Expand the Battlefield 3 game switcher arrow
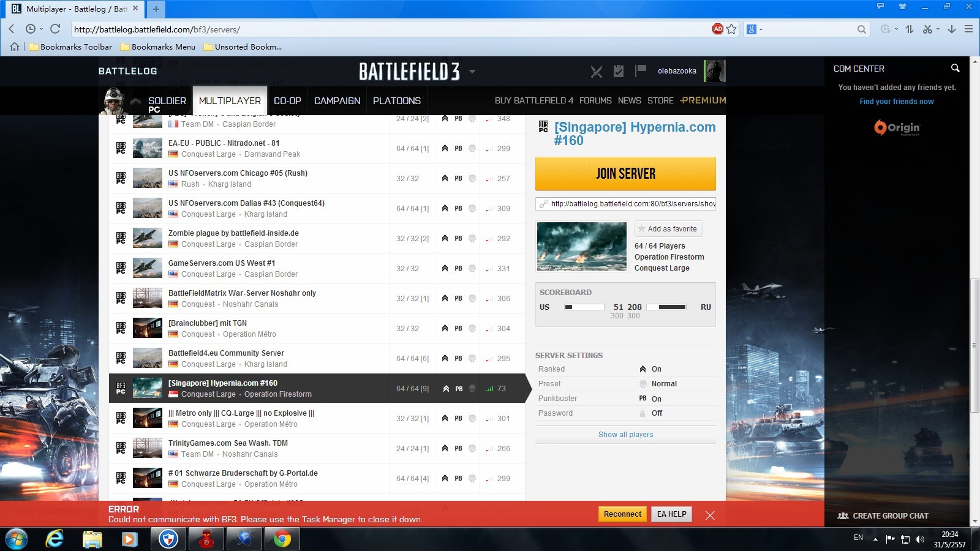 coord(472,72)
